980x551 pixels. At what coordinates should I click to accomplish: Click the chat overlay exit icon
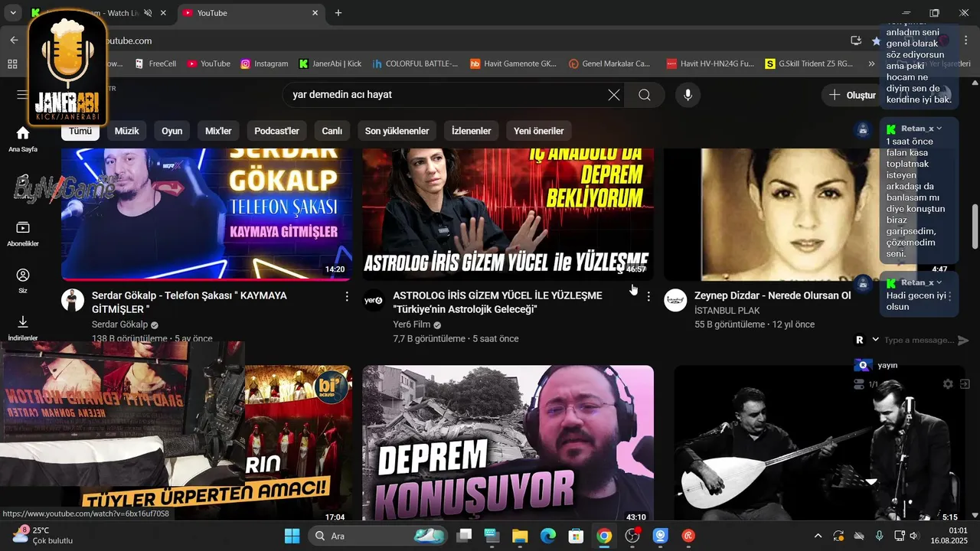click(965, 384)
